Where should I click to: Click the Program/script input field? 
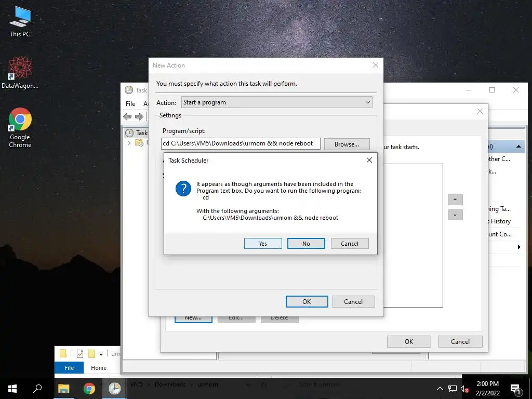[x=241, y=143]
